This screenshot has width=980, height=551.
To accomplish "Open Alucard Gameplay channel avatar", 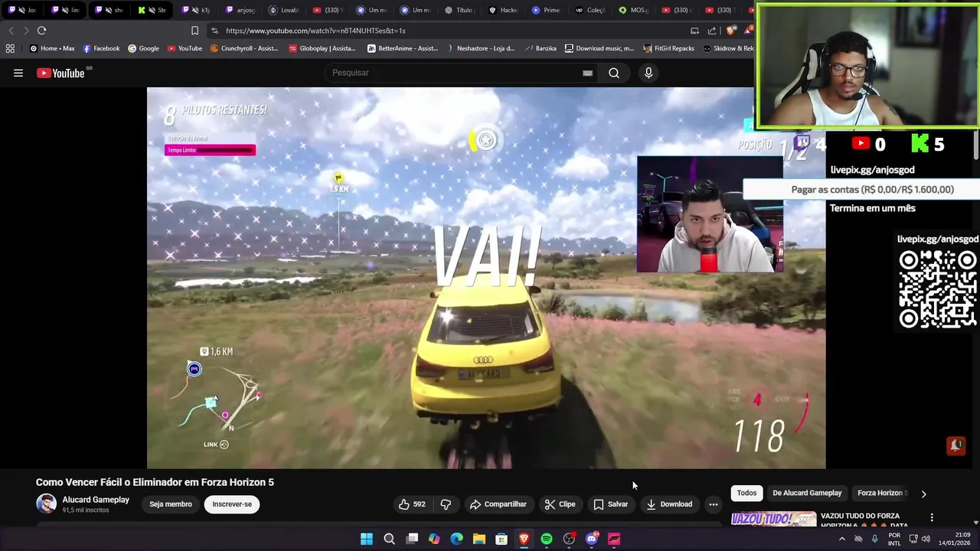I will point(47,504).
